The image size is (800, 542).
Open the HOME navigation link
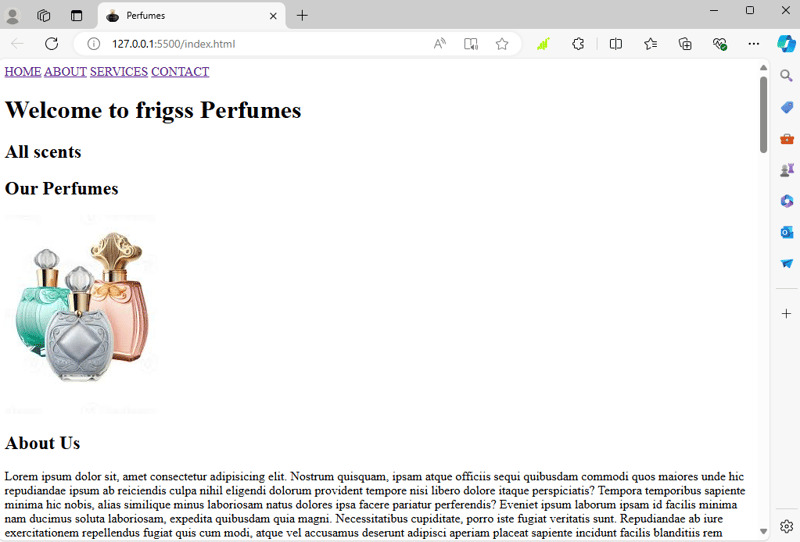(23, 71)
